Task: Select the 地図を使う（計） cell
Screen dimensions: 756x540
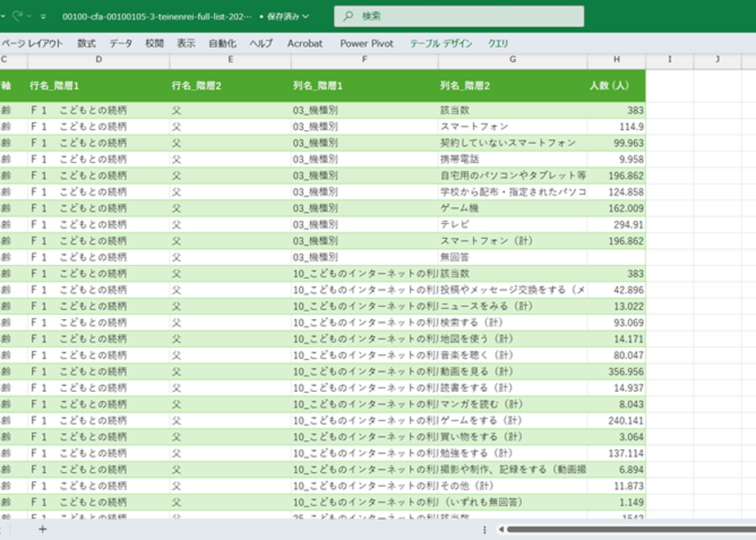Action: click(512, 339)
